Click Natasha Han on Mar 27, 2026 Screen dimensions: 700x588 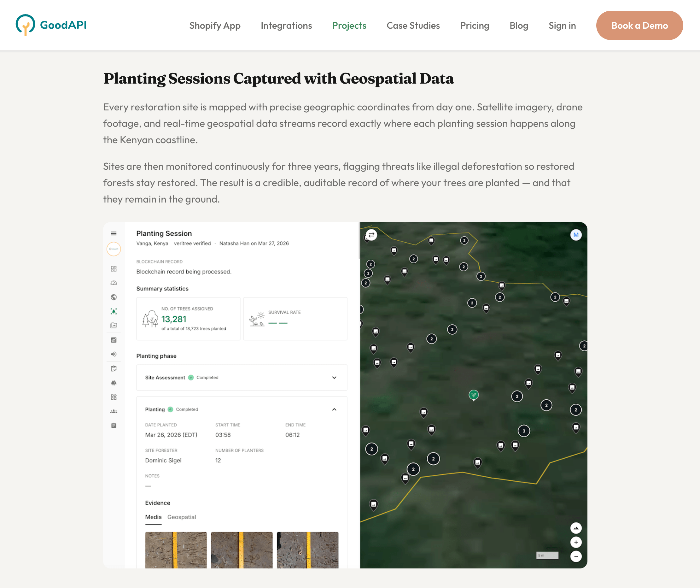tap(254, 244)
